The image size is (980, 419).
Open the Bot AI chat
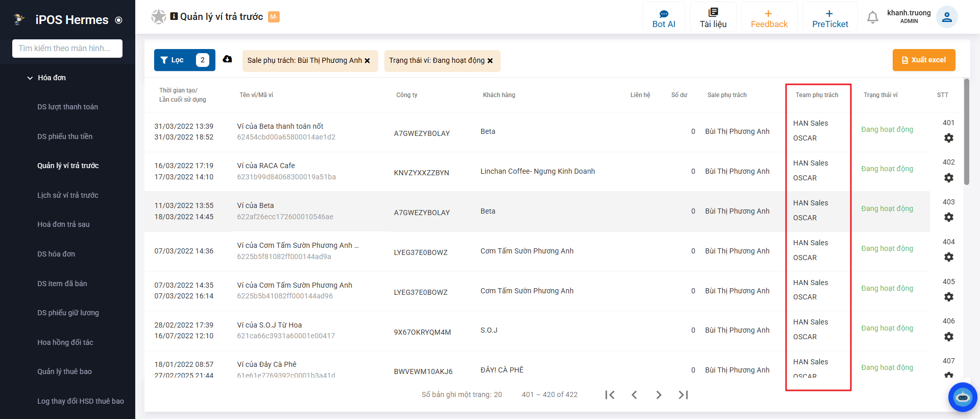664,17
